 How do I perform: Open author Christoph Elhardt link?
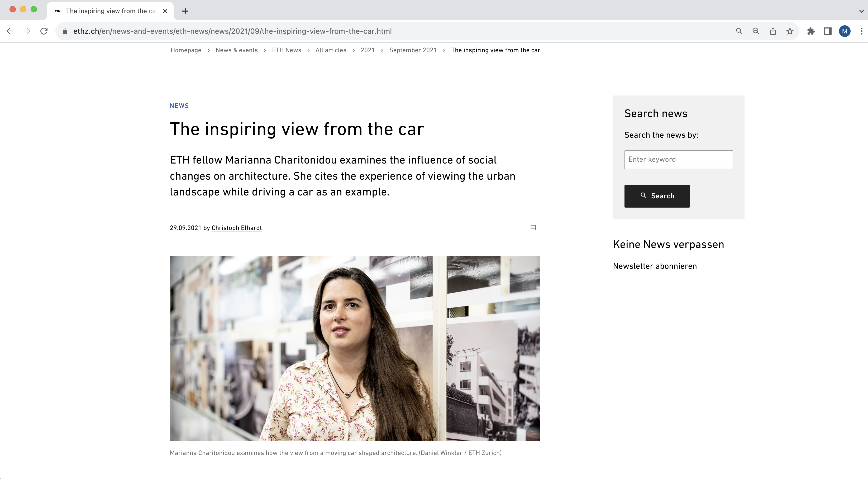237,228
